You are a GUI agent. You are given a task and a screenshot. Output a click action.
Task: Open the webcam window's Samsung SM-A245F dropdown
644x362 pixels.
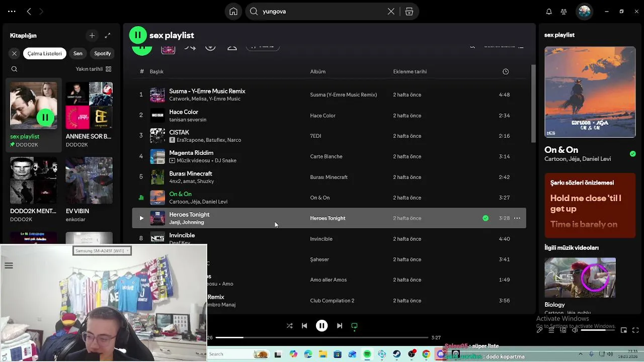tap(102, 250)
